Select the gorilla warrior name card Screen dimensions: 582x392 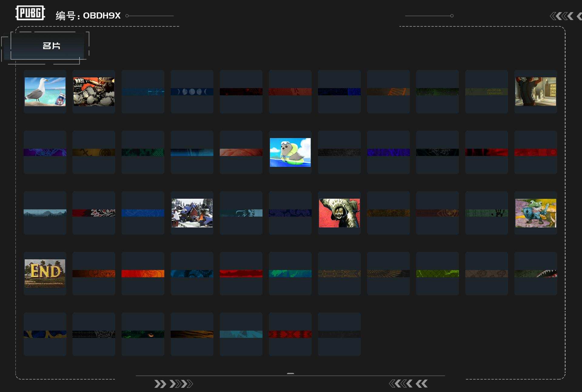click(94, 92)
